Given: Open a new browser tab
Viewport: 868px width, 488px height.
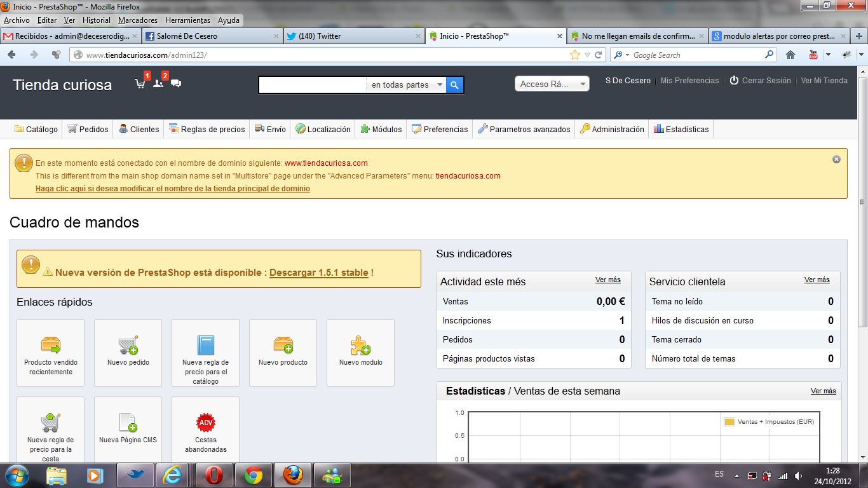Looking at the screenshot, I should pyautogui.click(x=859, y=36).
